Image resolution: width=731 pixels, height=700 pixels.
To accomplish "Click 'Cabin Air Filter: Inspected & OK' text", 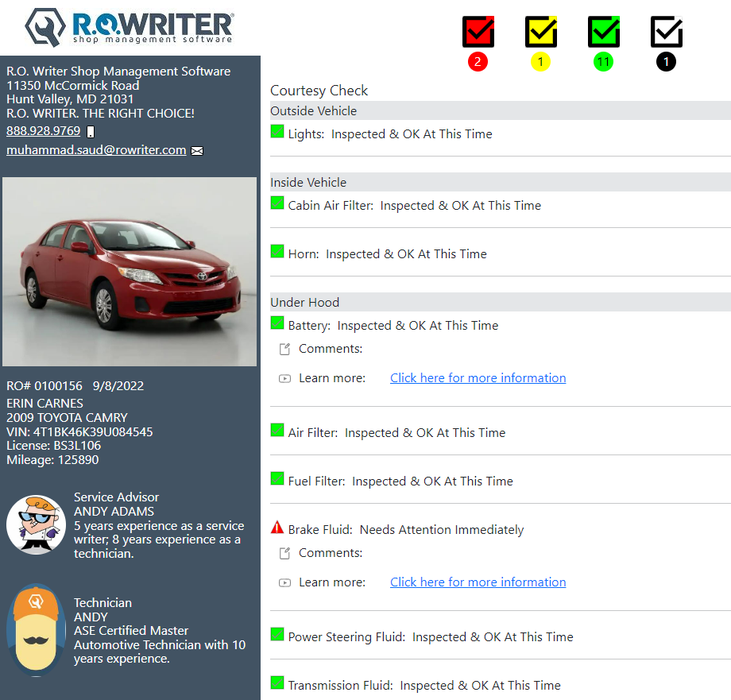I will tap(415, 206).
